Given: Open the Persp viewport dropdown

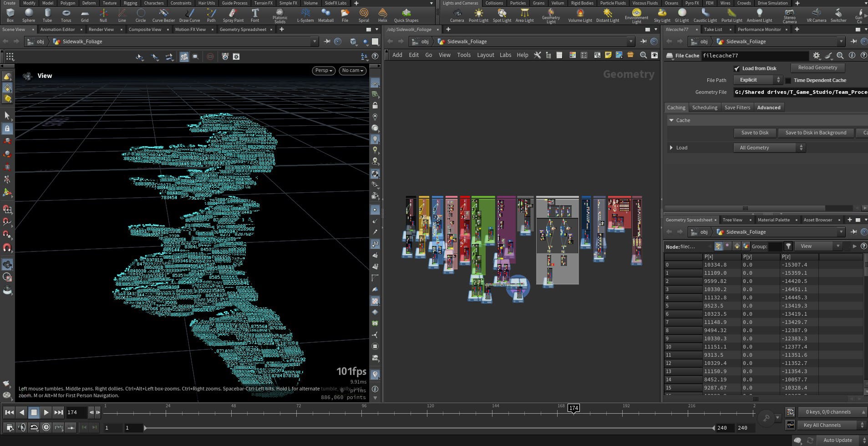Looking at the screenshot, I should coord(324,71).
